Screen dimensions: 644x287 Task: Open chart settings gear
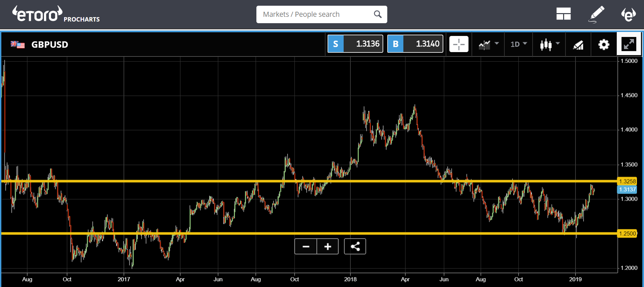click(603, 44)
